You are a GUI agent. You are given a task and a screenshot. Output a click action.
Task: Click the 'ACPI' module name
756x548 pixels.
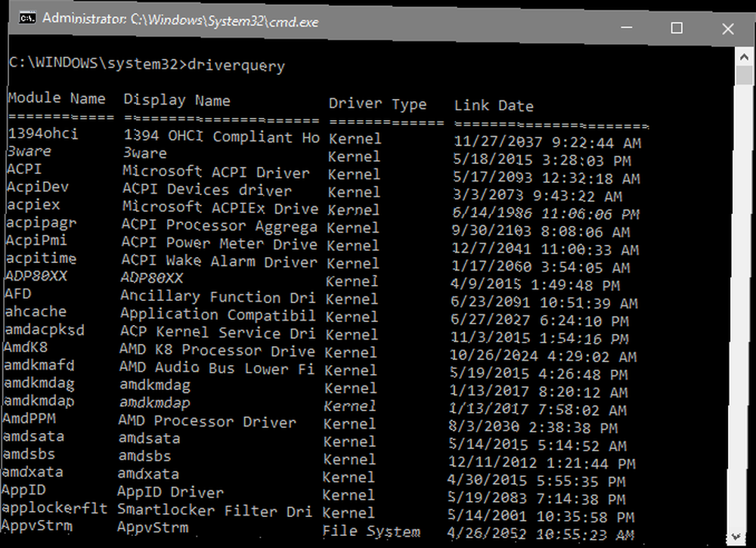click(25, 169)
